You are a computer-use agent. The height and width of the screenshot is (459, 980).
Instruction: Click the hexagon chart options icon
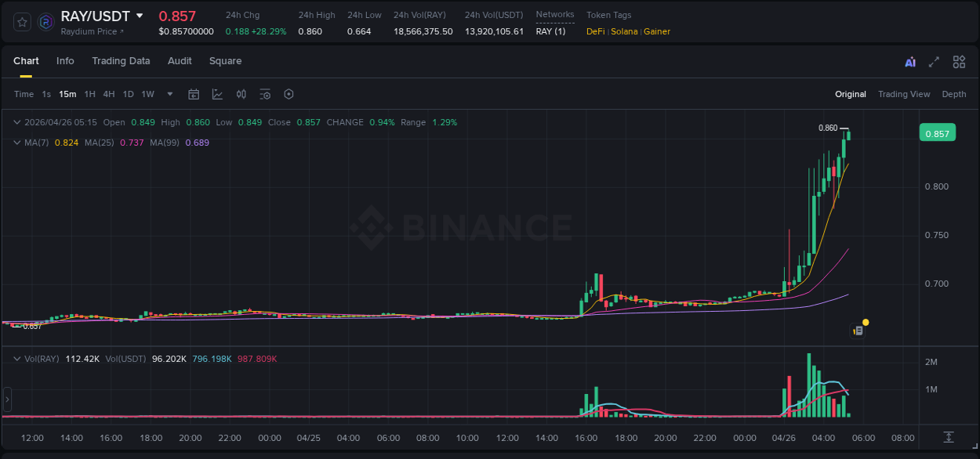(289, 94)
